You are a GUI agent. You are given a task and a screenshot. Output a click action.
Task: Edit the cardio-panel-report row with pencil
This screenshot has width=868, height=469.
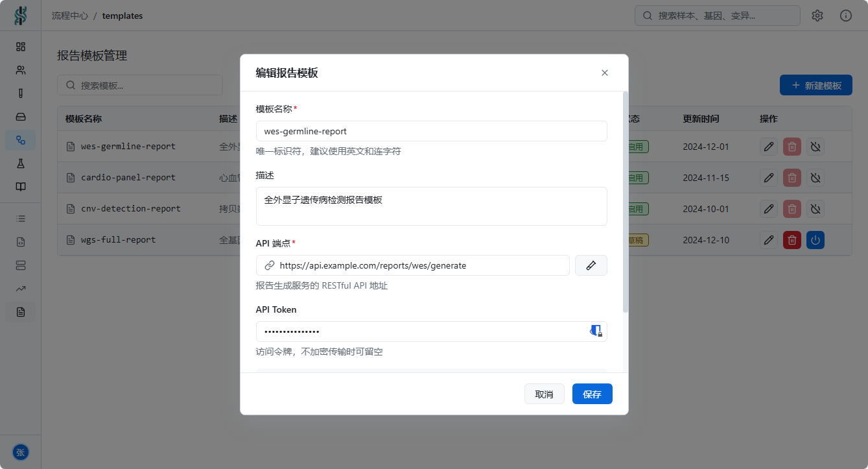(x=769, y=178)
